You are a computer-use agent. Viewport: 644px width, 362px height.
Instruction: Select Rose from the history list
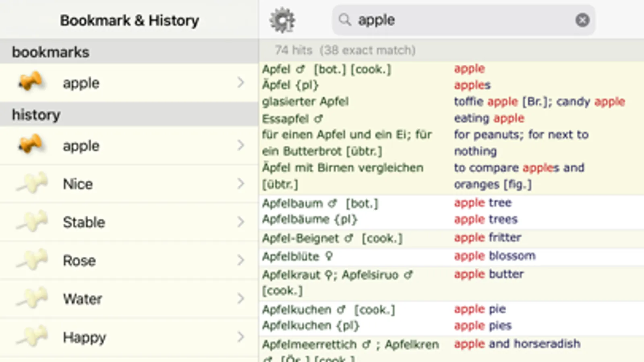(79, 261)
